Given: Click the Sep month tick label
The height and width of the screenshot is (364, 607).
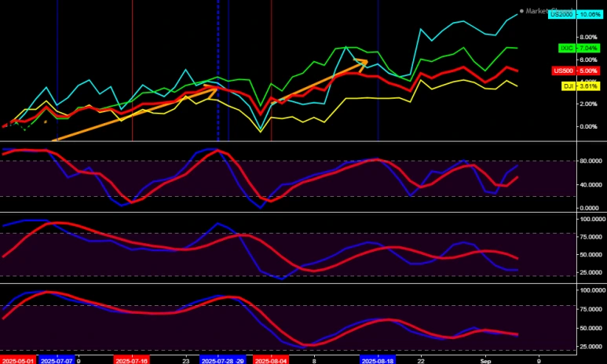Looking at the screenshot, I should point(485,361).
